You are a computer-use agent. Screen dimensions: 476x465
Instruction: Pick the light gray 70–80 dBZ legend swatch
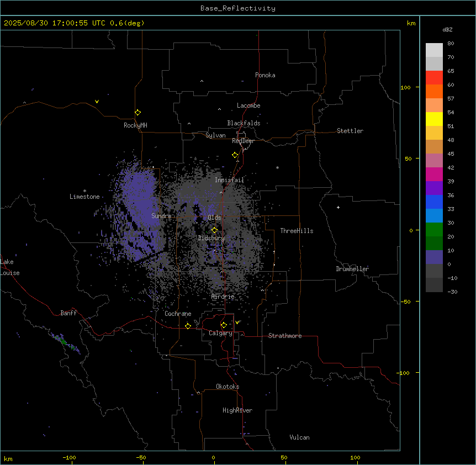(434, 50)
